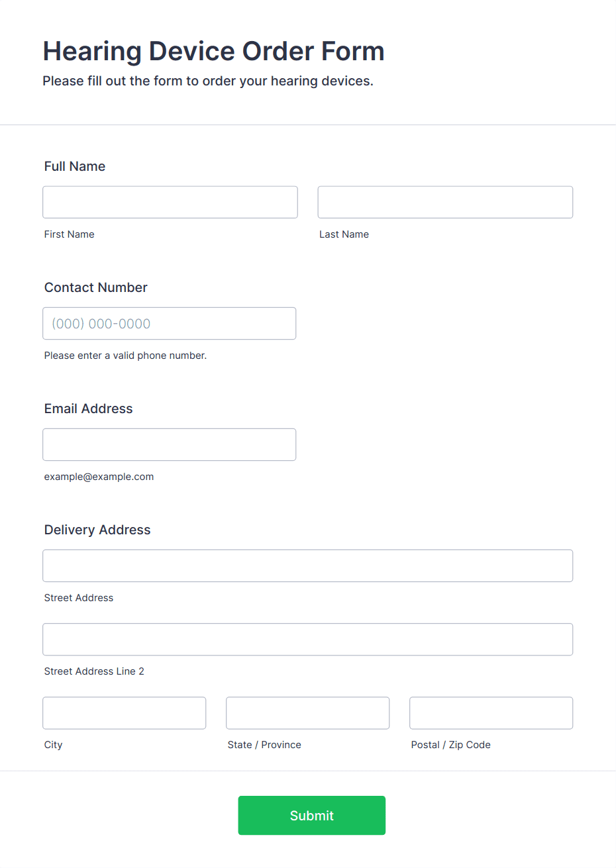Click the City input box
This screenshot has height=868, width=616.
pyautogui.click(x=125, y=712)
